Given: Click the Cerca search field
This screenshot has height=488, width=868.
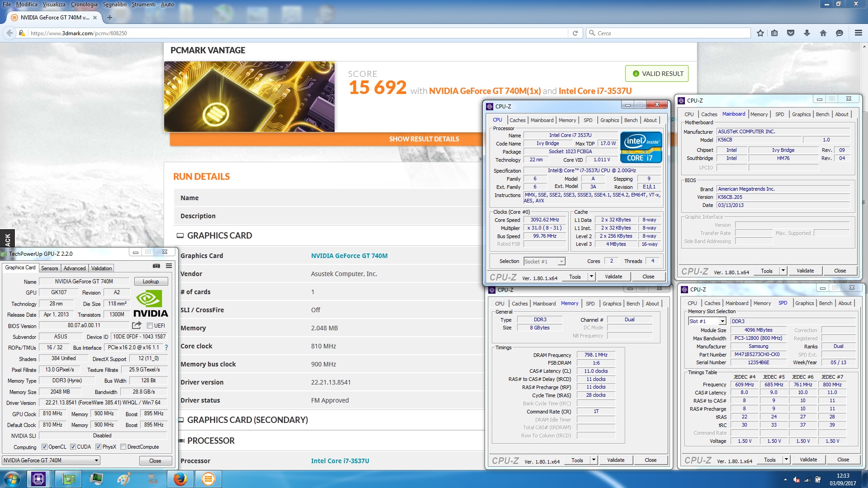Looking at the screenshot, I should tap(668, 33).
